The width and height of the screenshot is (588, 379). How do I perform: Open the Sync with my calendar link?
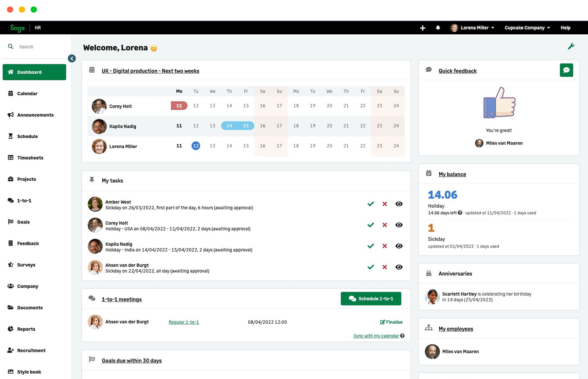click(376, 335)
